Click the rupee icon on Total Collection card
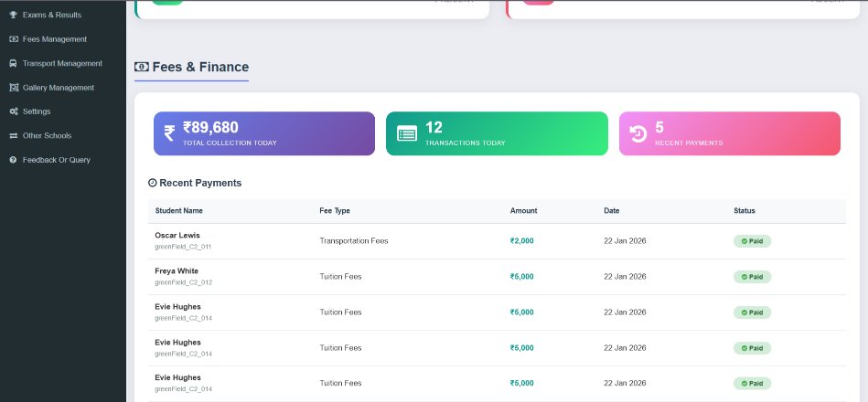868x402 pixels. [x=169, y=133]
